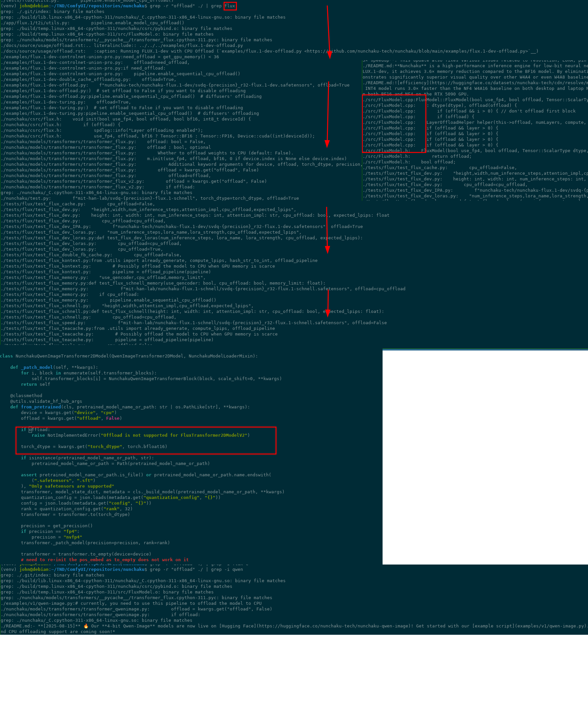
Task: Select "bool offload;" declaration in FluxModel.h
Action: 439,162
